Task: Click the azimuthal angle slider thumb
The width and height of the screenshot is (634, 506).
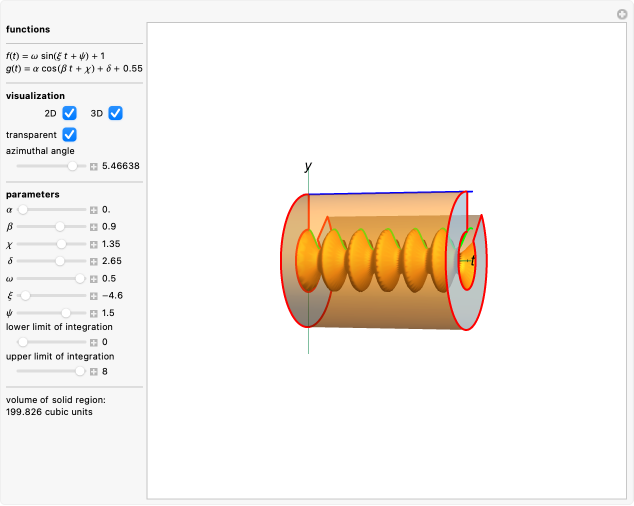Action: (x=72, y=166)
